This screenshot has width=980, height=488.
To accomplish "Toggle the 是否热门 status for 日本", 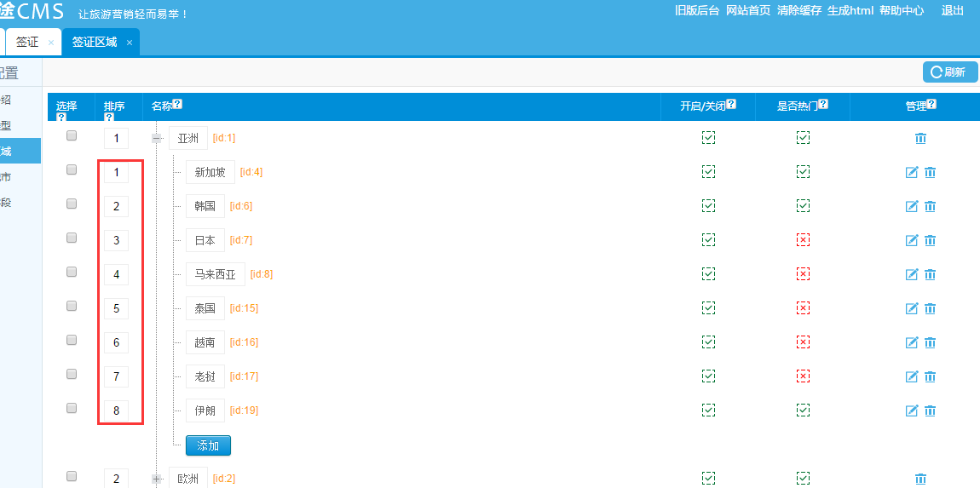I will pyautogui.click(x=803, y=240).
